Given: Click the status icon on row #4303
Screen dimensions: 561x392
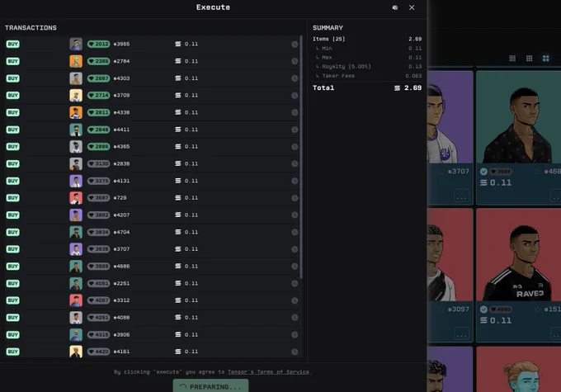Looking at the screenshot, I should click(295, 78).
